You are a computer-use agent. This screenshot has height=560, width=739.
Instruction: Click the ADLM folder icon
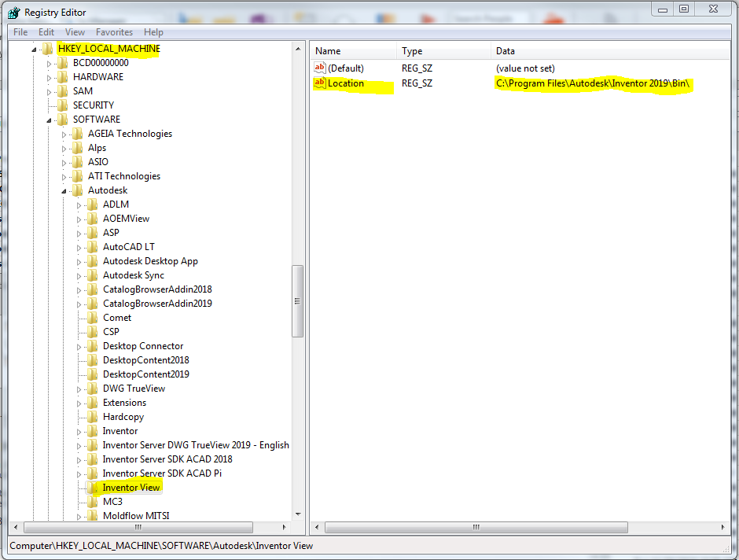(93, 204)
